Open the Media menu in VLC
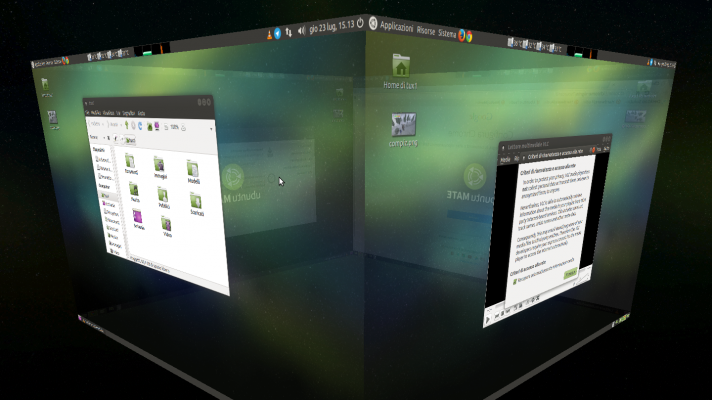The height and width of the screenshot is (400, 712). pyautogui.click(x=505, y=160)
